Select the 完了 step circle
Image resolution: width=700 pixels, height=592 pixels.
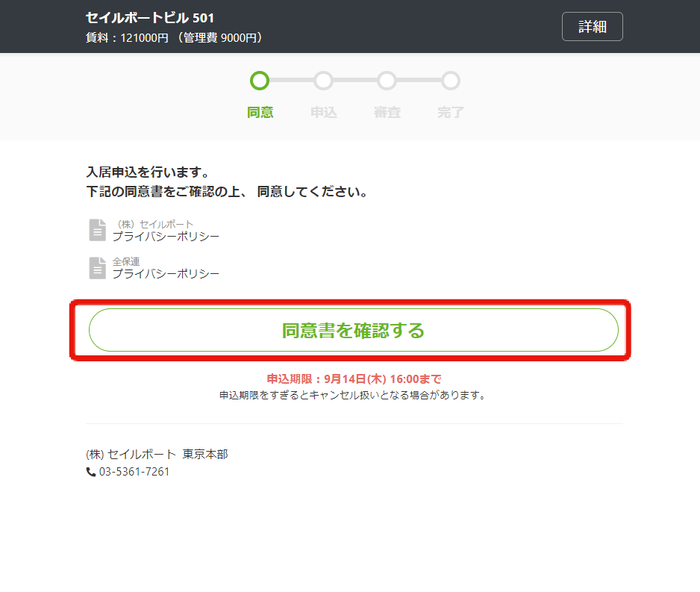tap(451, 81)
